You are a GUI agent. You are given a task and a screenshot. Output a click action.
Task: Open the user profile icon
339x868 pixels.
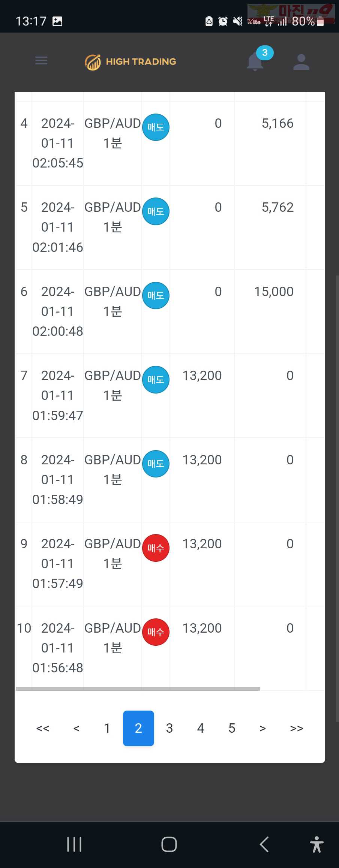[301, 62]
